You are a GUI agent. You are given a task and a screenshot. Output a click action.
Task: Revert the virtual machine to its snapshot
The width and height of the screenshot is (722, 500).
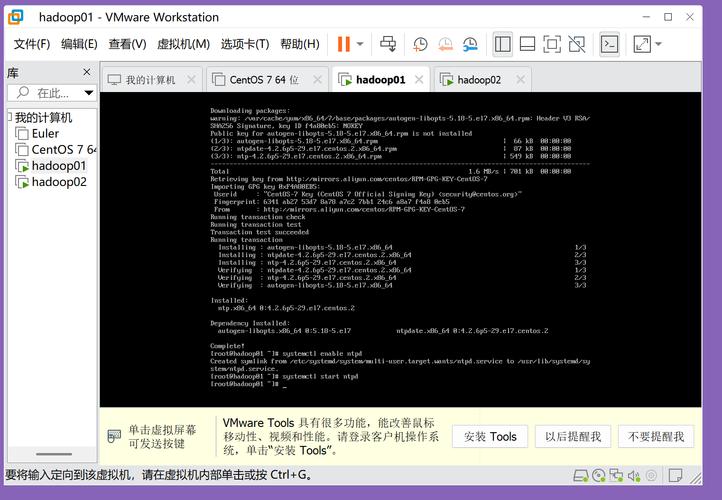click(x=445, y=44)
